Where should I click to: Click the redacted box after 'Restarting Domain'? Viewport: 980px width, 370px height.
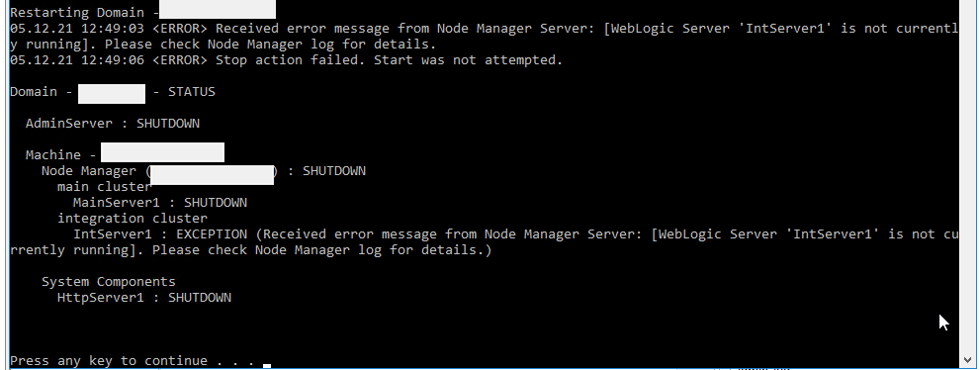(x=218, y=9)
